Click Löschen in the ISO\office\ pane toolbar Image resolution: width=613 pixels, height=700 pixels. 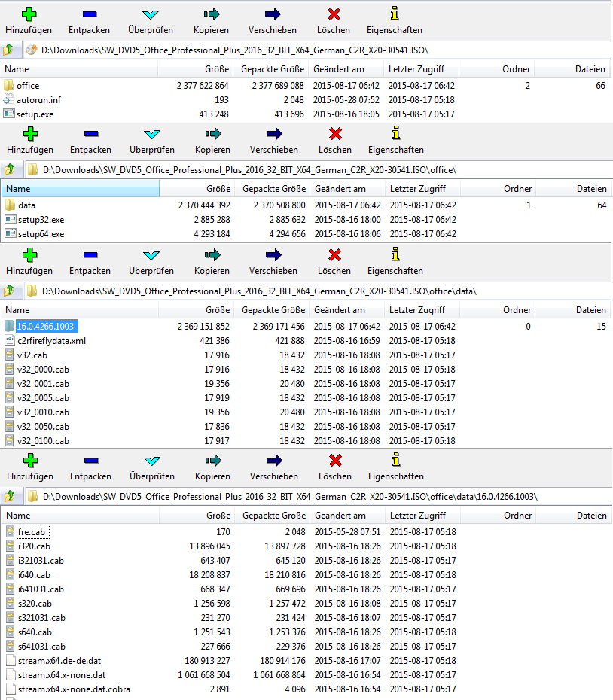click(335, 141)
